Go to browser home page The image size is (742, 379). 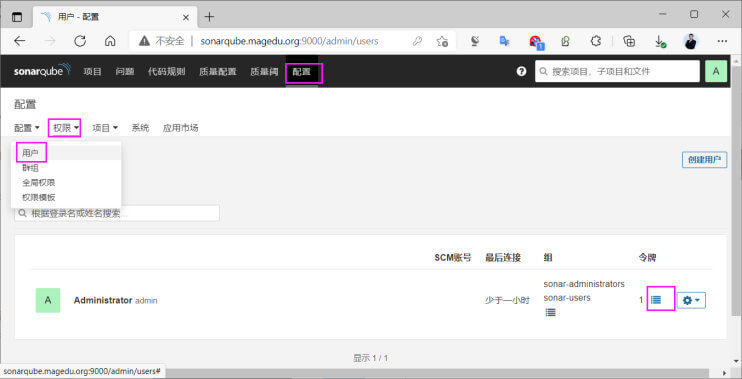click(110, 41)
